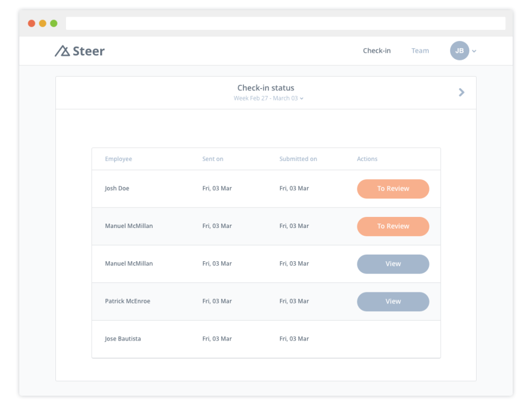Click the red close window button
The height and width of the screenshot is (416, 532).
[32, 23]
